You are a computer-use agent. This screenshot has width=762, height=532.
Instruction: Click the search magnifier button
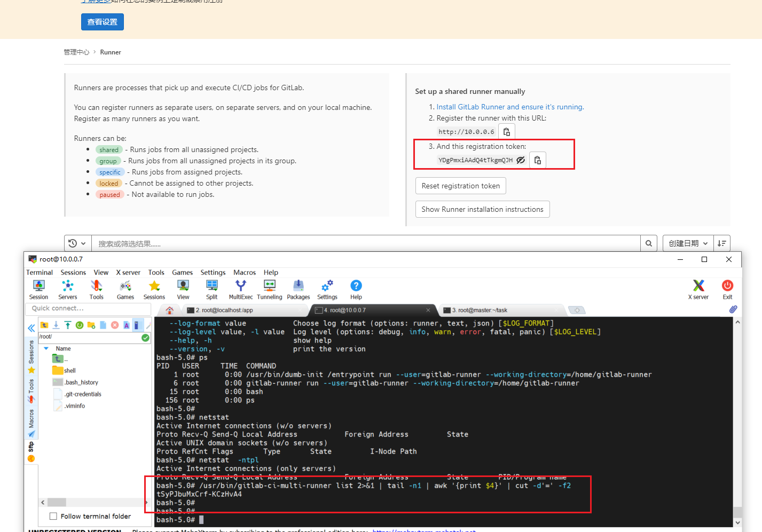(649, 243)
